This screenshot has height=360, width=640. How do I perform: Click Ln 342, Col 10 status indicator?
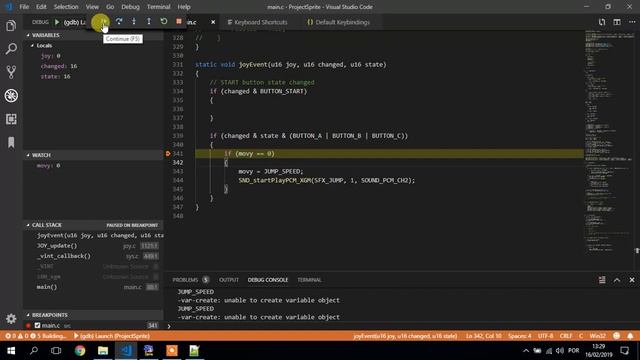pyautogui.click(x=483, y=336)
